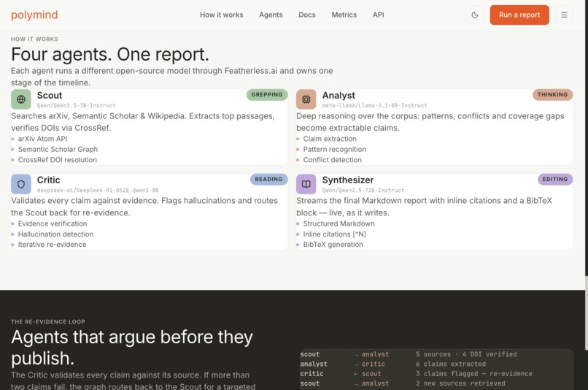Click the polymind logo
This screenshot has height=390, width=588.
[x=34, y=15]
